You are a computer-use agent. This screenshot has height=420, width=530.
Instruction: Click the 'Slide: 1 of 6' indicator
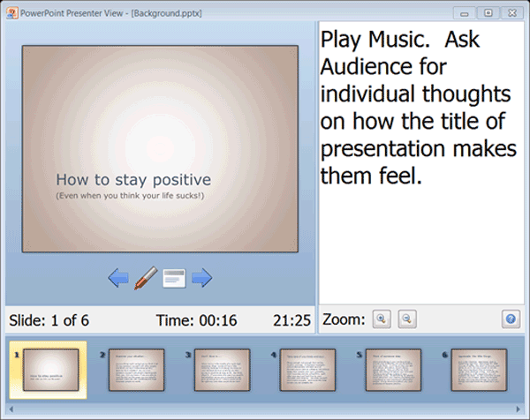click(49, 320)
